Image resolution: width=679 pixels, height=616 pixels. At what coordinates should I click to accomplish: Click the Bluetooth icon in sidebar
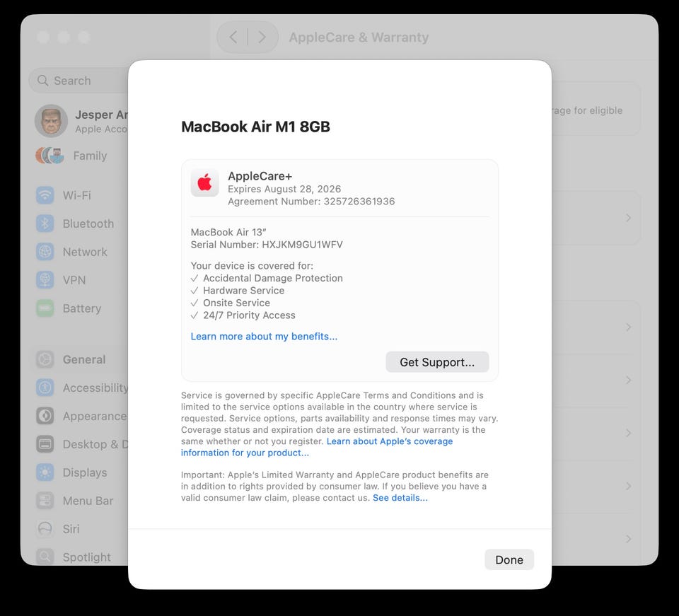click(45, 223)
